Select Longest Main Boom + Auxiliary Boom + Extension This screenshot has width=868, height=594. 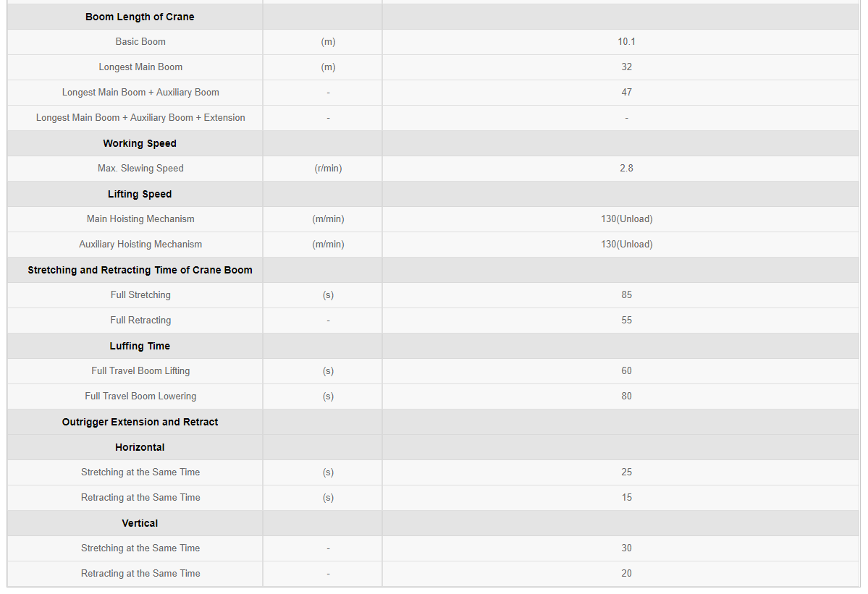(x=140, y=118)
